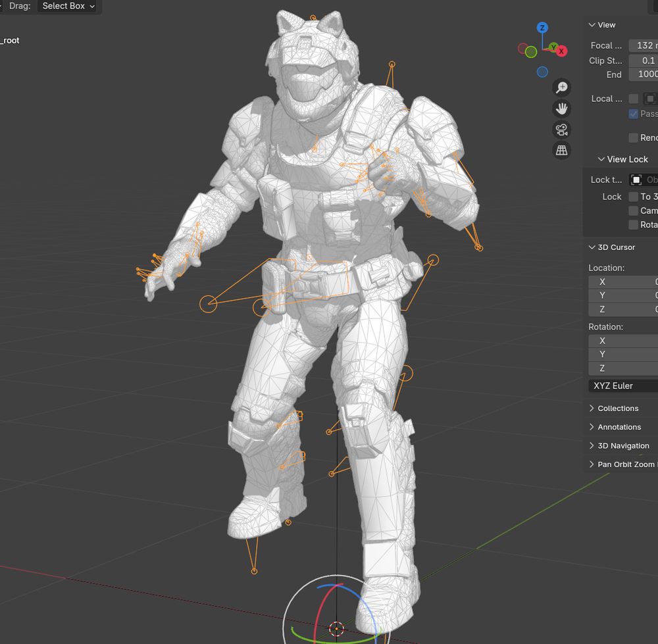Image resolution: width=658 pixels, height=644 pixels.
Task: Click the local camera object selector icon
Action: tap(649, 99)
